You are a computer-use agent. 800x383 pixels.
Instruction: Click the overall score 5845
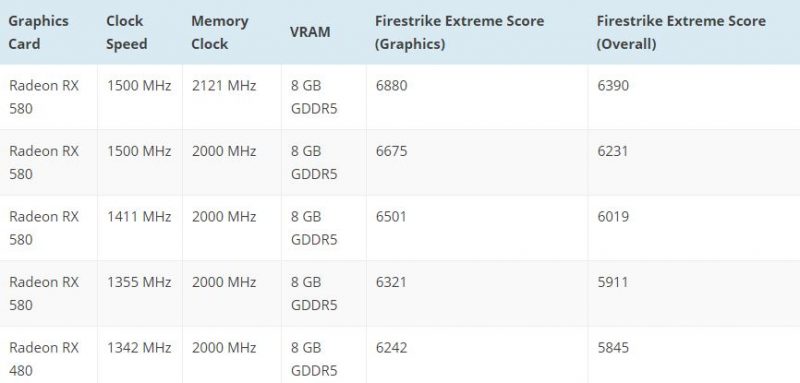613,348
